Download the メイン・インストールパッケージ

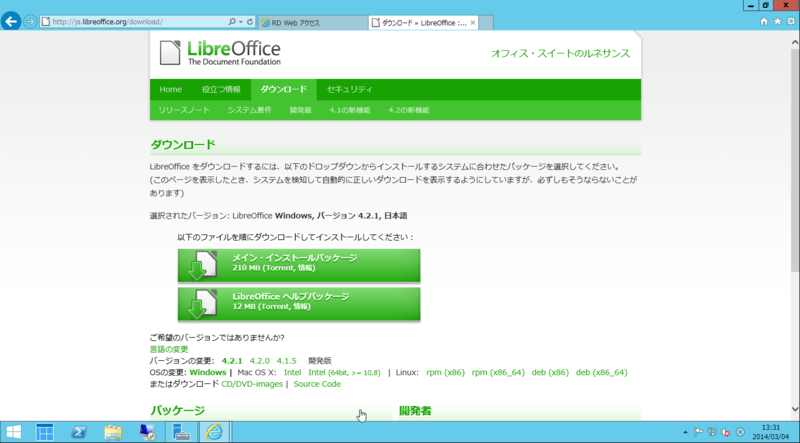[299, 265]
